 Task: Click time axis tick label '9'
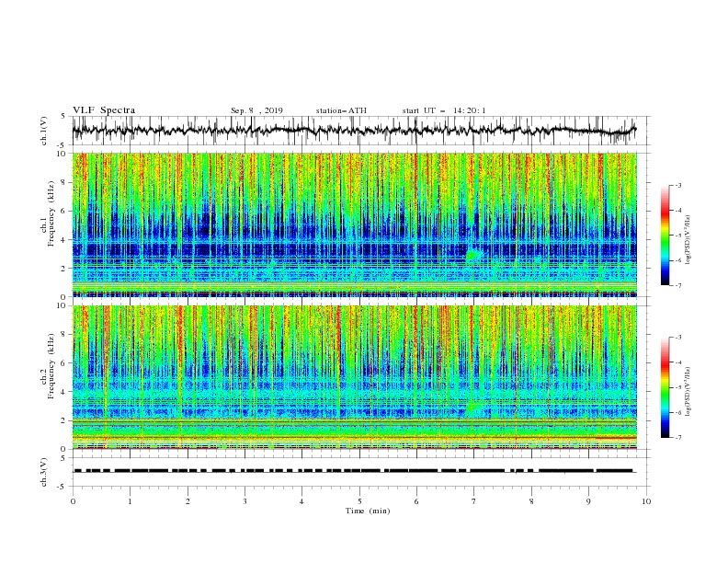[588, 501]
